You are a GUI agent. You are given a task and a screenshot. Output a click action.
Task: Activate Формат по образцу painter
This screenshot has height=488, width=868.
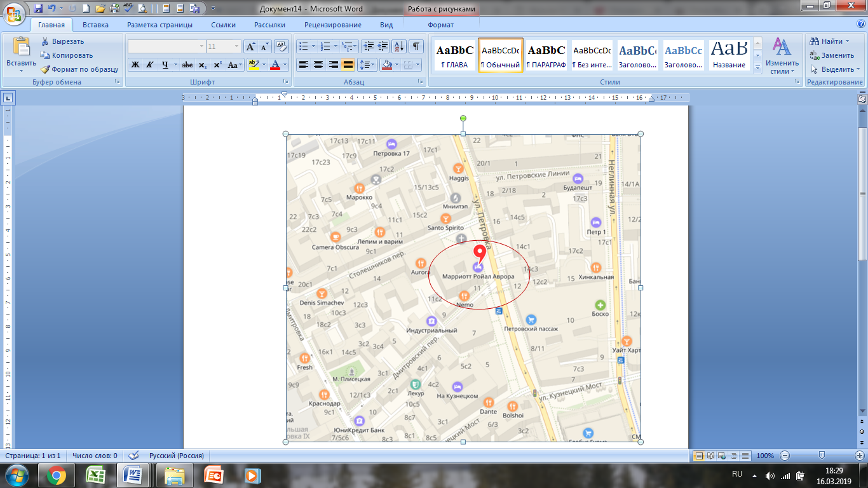click(x=80, y=69)
